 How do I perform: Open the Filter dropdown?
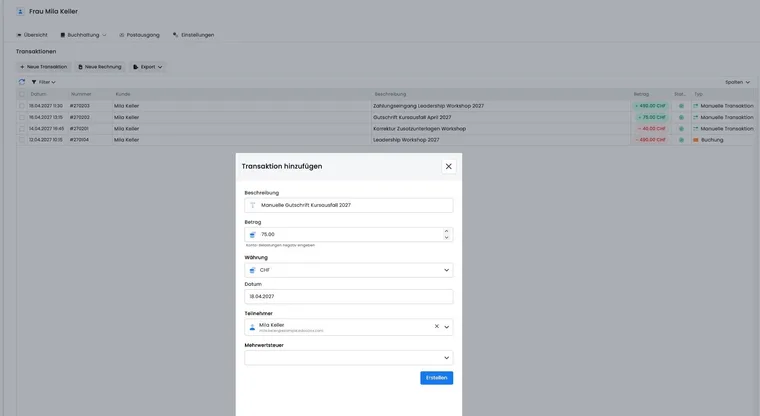tap(44, 82)
